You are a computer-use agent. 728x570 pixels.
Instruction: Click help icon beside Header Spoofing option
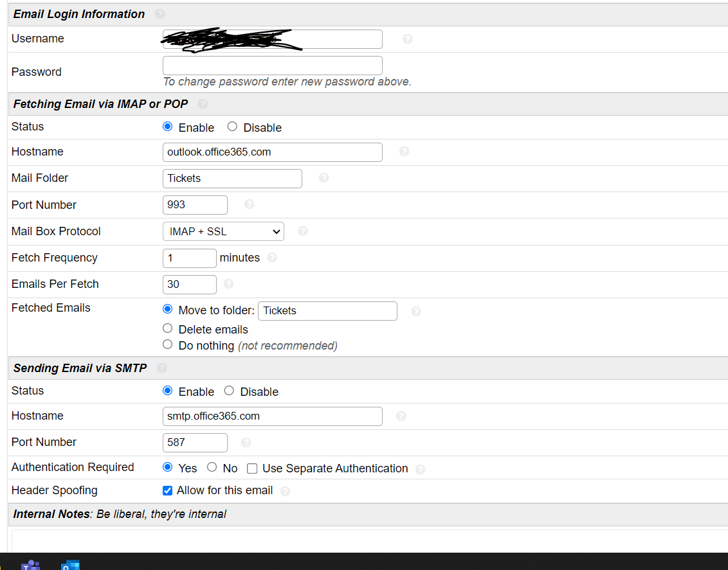285,491
